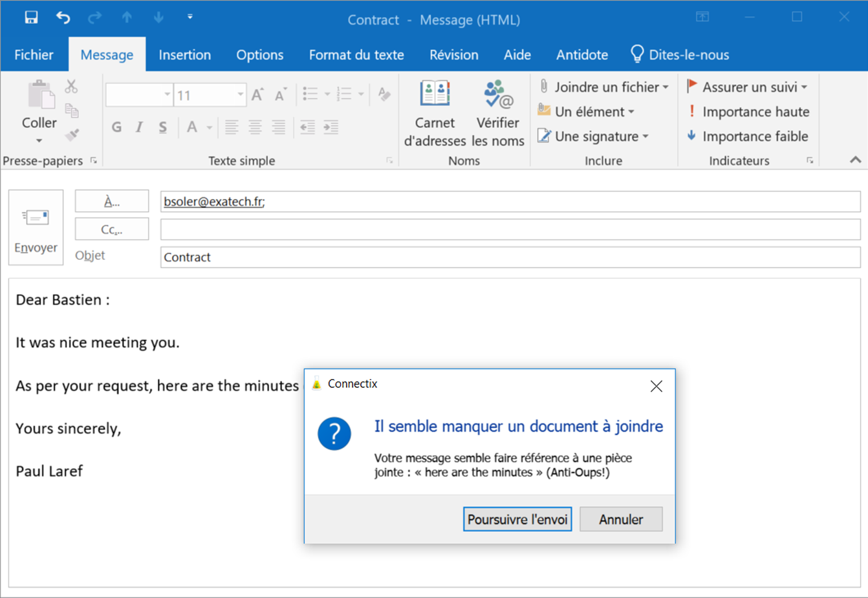This screenshot has height=598, width=868.
Task: Click the Annuler button
Action: pyautogui.click(x=620, y=519)
